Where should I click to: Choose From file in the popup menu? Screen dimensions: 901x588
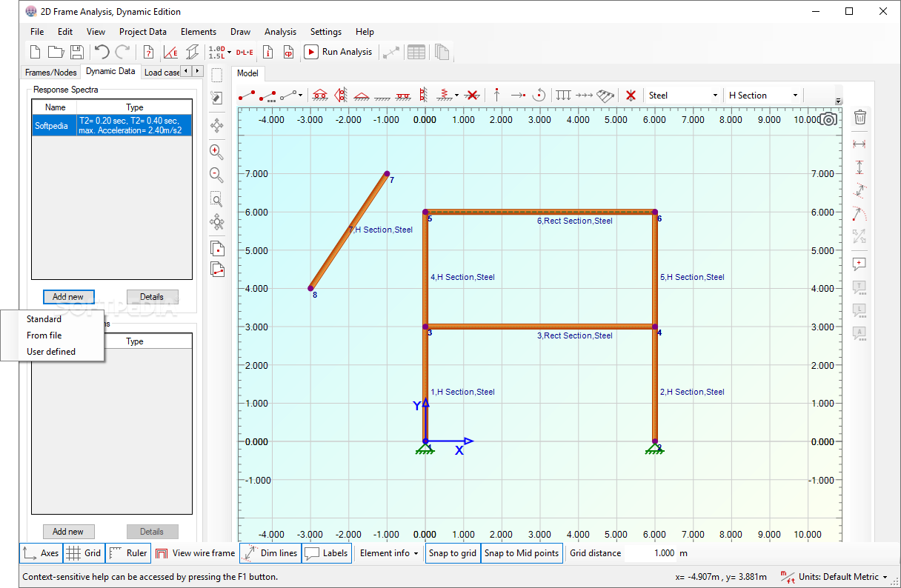53,335
